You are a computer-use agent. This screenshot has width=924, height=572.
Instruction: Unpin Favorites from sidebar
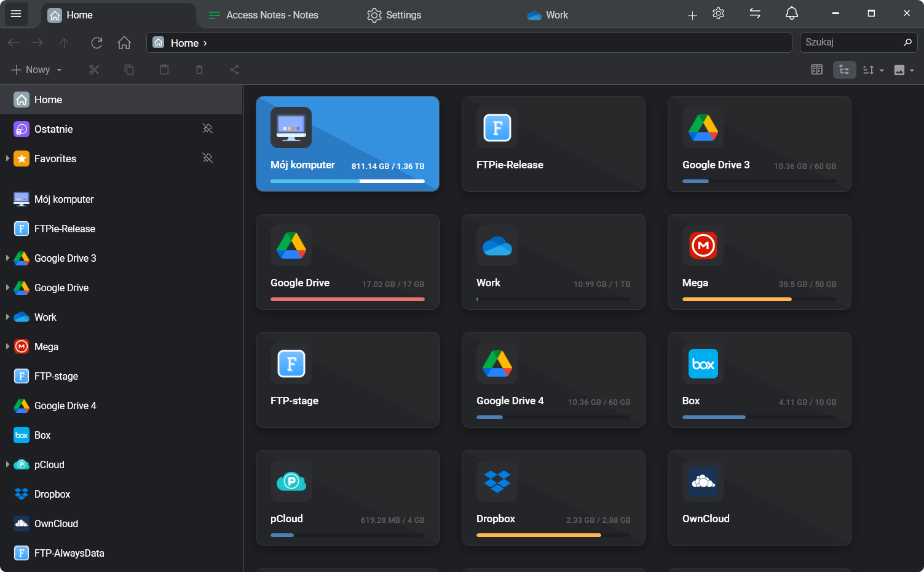tap(208, 158)
